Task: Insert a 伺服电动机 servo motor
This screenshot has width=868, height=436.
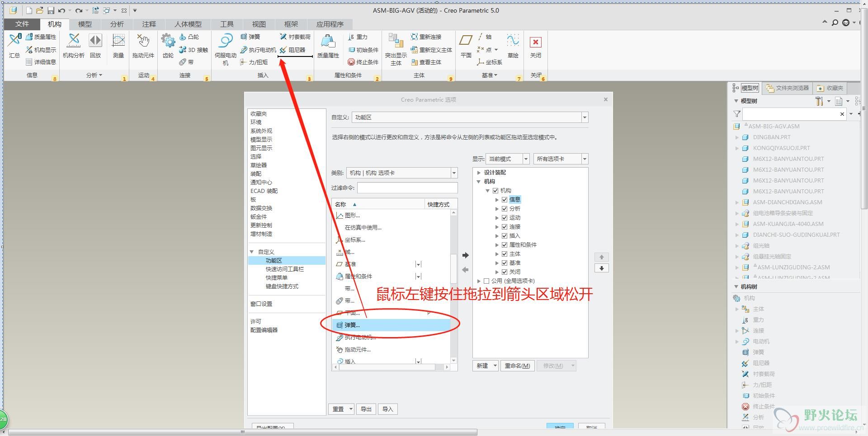Action: 226,49
